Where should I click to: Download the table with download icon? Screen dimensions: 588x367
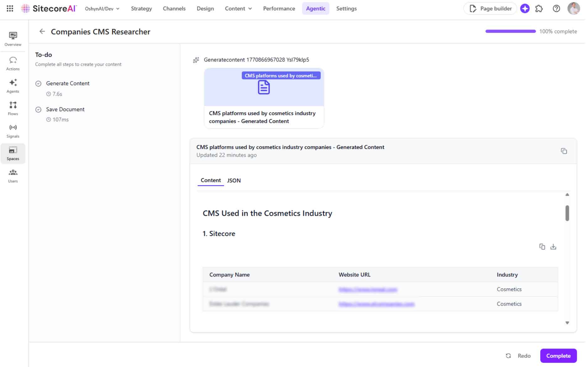tap(553, 247)
